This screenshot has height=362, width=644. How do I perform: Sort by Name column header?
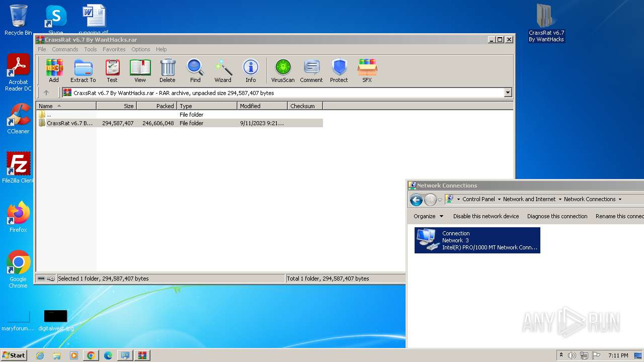tap(66, 106)
